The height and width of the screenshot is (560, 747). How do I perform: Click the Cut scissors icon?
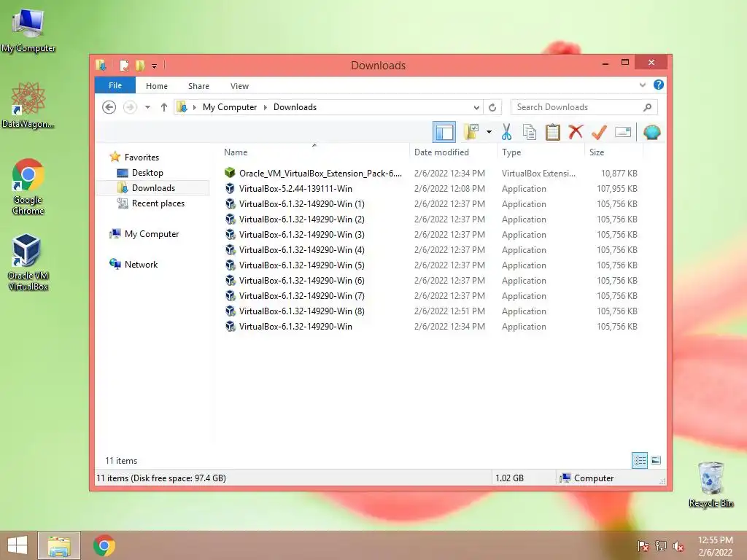(506, 132)
